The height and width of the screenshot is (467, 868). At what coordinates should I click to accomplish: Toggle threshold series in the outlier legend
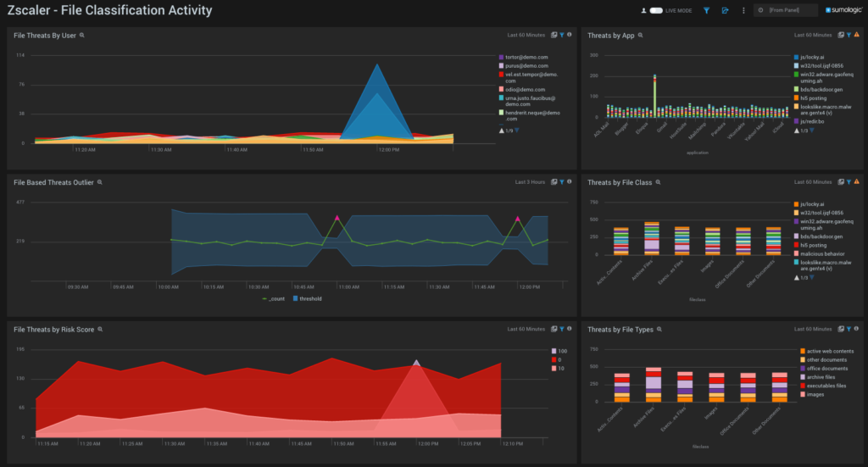tap(307, 299)
